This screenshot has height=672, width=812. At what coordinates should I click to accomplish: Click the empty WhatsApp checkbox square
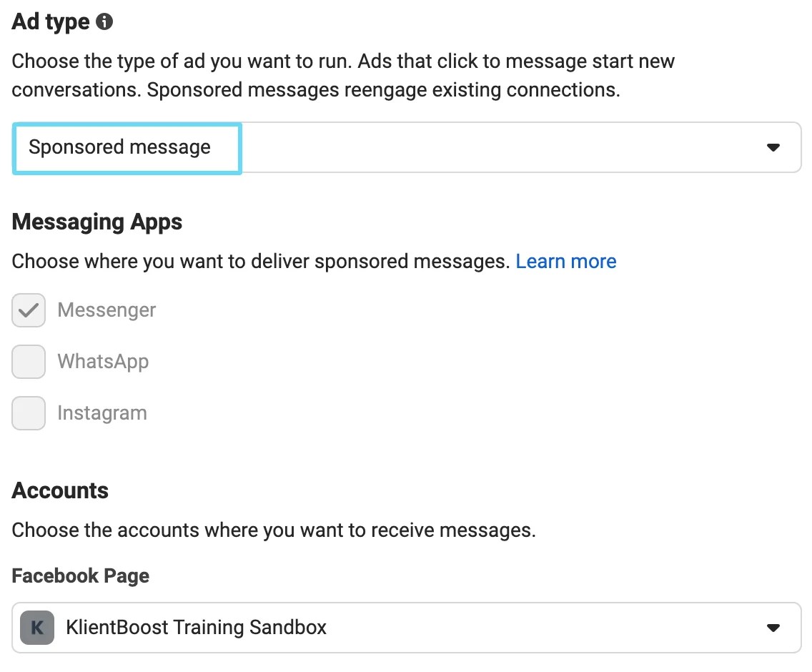click(x=28, y=362)
